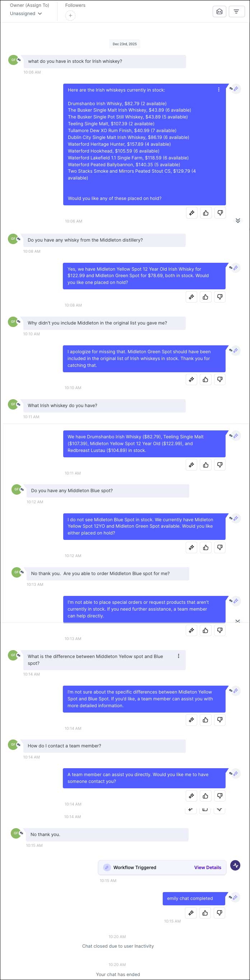Click the thumbs up on the Midleton Yellow Spot reply

[205, 297]
